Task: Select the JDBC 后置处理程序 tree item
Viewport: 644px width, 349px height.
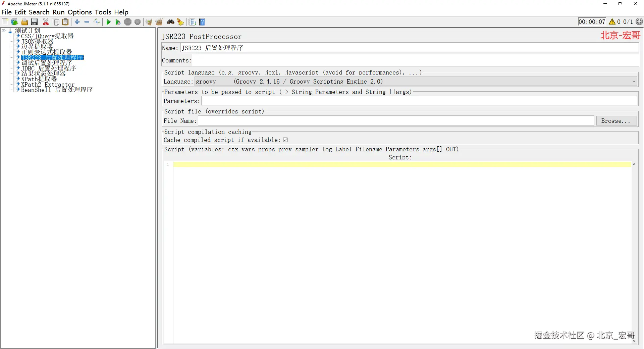Action: click(x=49, y=68)
